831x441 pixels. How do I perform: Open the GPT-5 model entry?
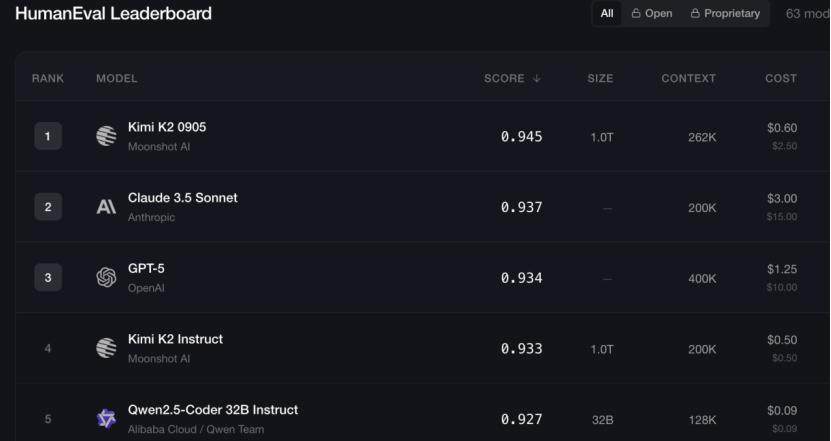coord(146,269)
